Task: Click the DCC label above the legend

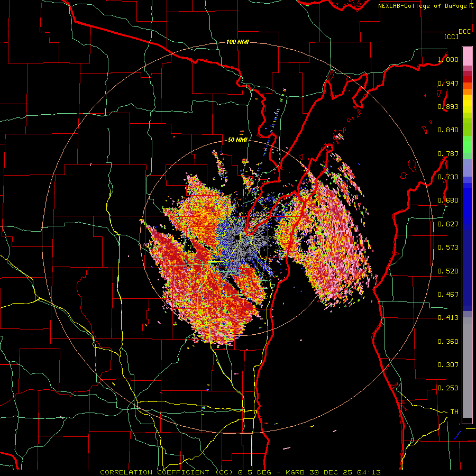Action: pos(464,32)
